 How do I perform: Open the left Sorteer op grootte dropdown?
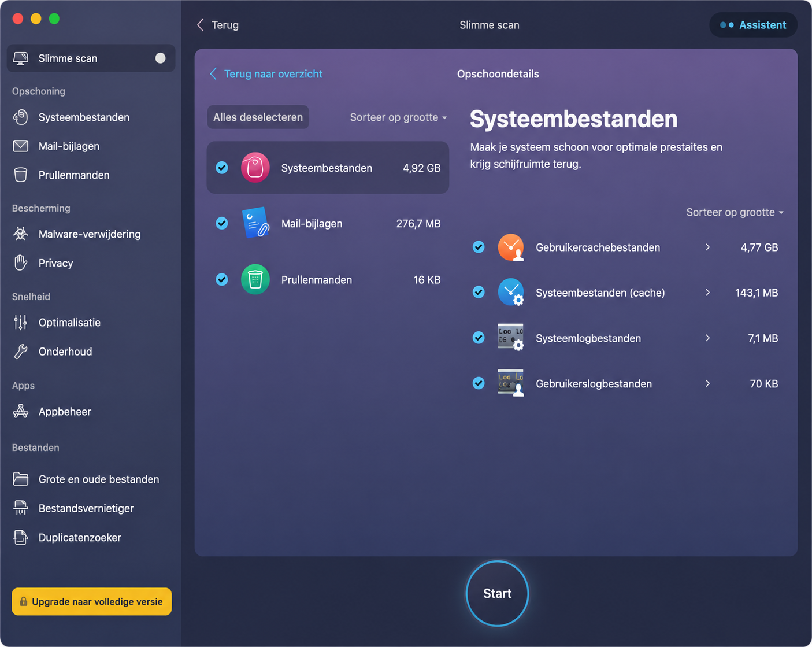398,117
